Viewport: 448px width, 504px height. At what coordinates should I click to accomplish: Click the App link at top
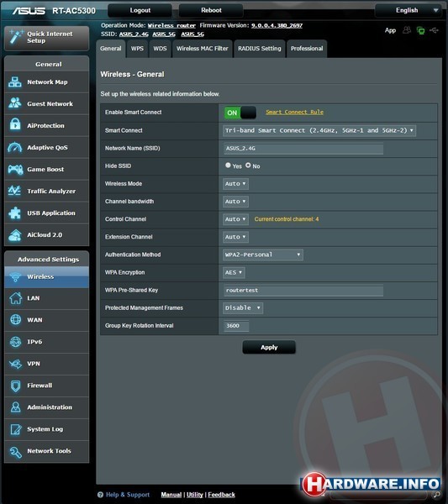tap(390, 30)
